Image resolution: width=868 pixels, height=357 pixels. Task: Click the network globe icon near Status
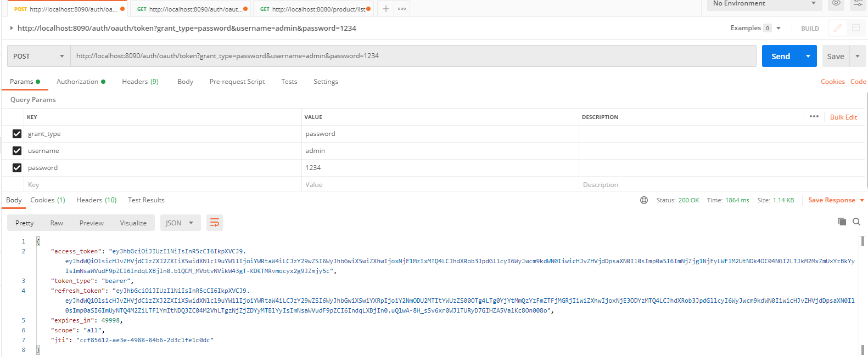(x=644, y=200)
